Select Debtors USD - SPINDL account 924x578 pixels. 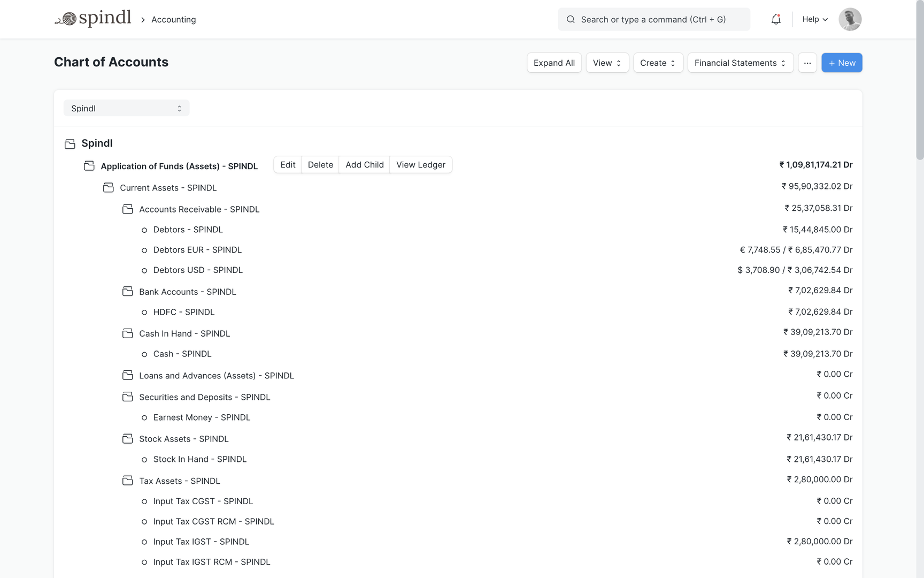click(198, 270)
